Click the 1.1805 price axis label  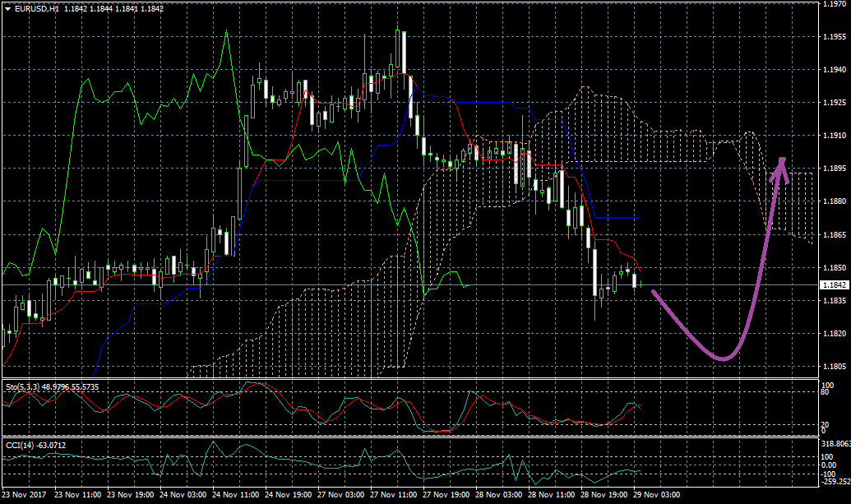coord(834,367)
